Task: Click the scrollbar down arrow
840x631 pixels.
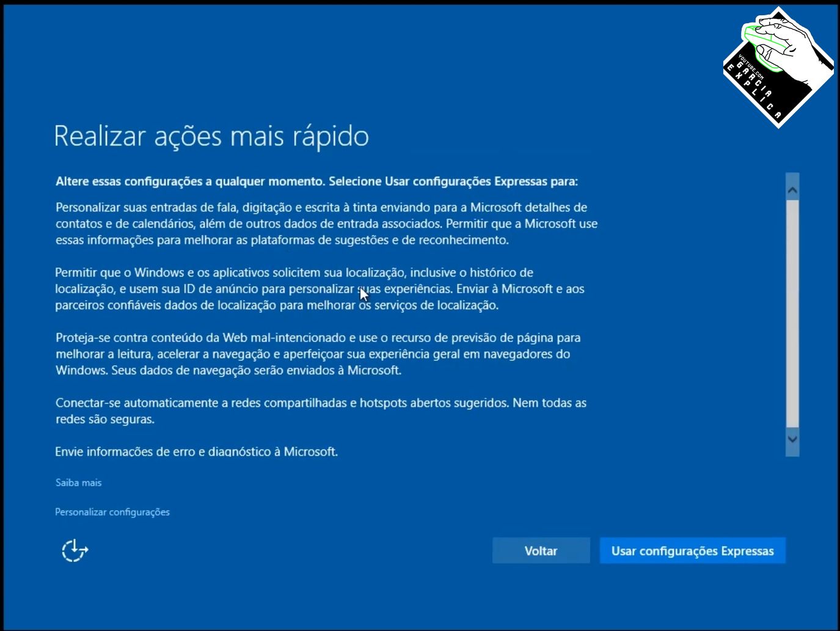Action: 792,439
